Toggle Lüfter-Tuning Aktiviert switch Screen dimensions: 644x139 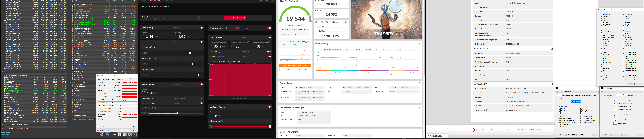tap(269, 38)
